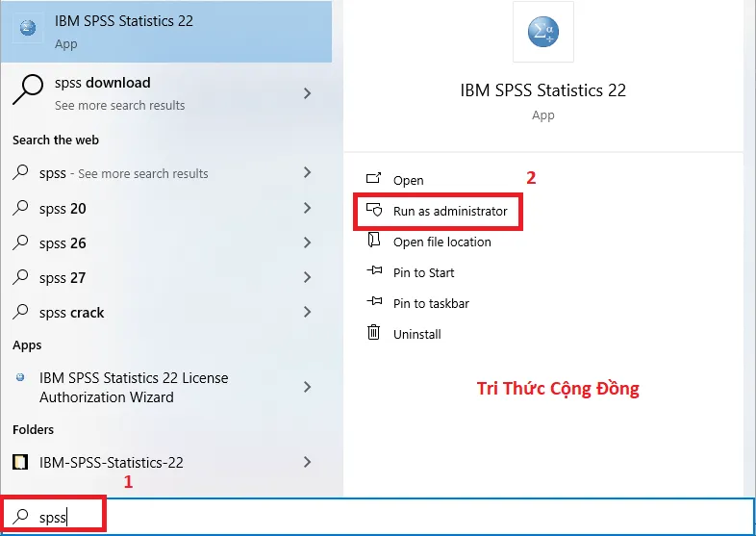The width and height of the screenshot is (756, 536).
Task: Click the large SPSS app icon in preview pane
Action: [542, 32]
